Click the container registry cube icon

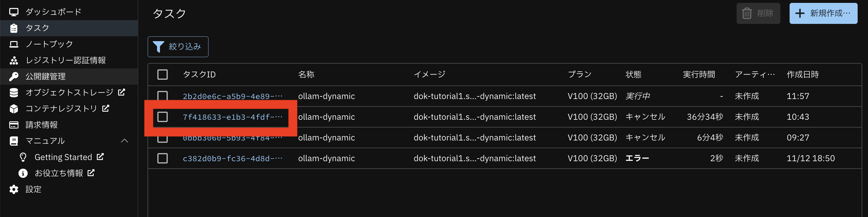14,109
